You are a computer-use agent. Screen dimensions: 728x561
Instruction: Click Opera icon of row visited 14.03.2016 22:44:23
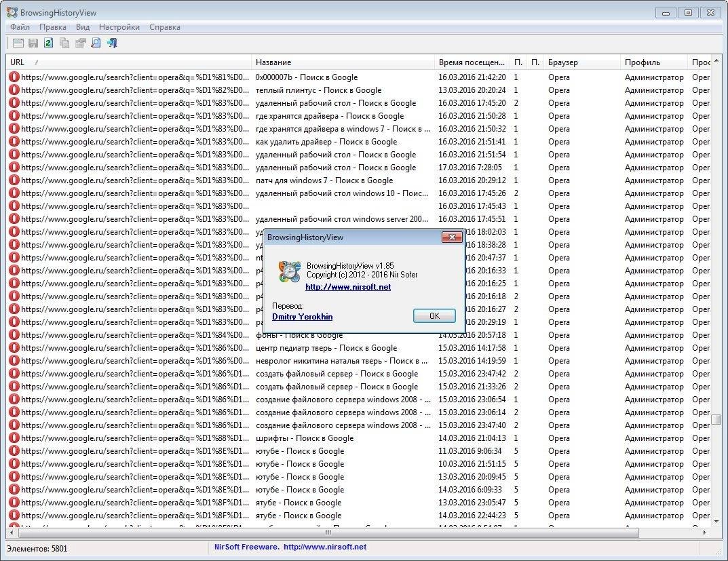coord(14,515)
